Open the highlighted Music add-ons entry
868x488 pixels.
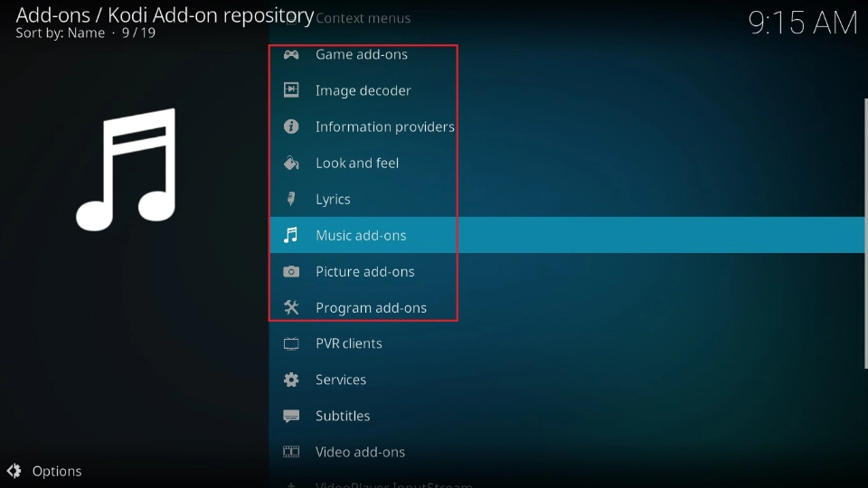pyautogui.click(x=567, y=235)
